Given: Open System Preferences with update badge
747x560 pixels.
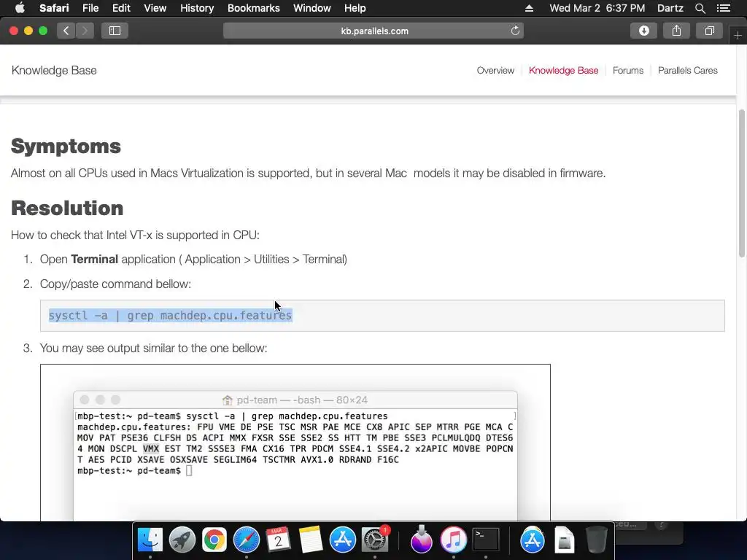Looking at the screenshot, I should pos(375,540).
